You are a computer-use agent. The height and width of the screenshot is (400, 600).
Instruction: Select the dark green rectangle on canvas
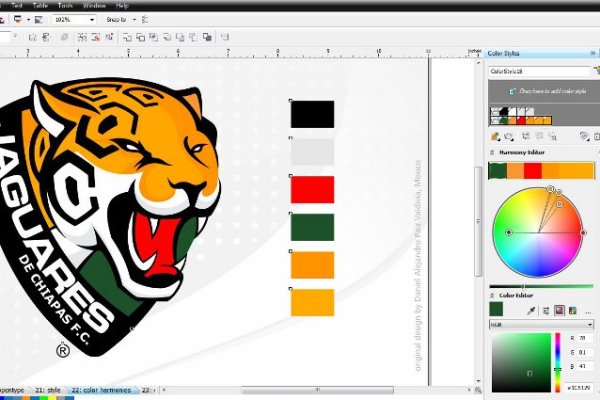[312, 227]
